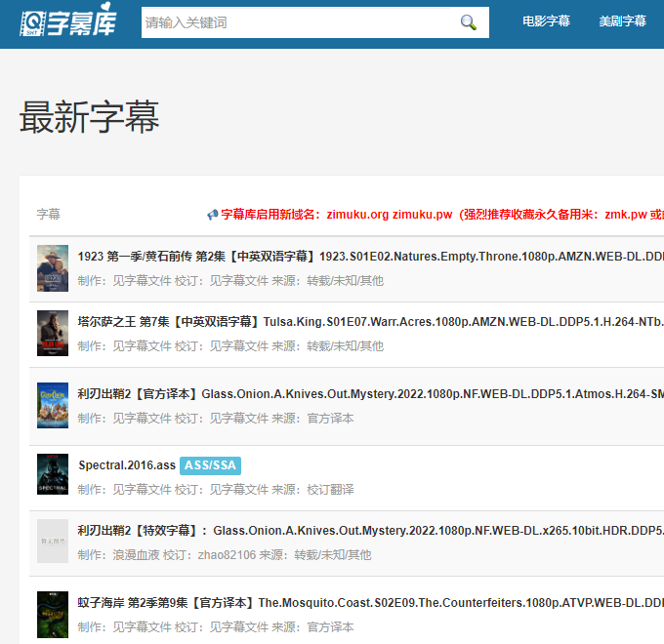664x644 pixels.
Task: Click the ASS/SSA format badge
Action: pos(210,465)
